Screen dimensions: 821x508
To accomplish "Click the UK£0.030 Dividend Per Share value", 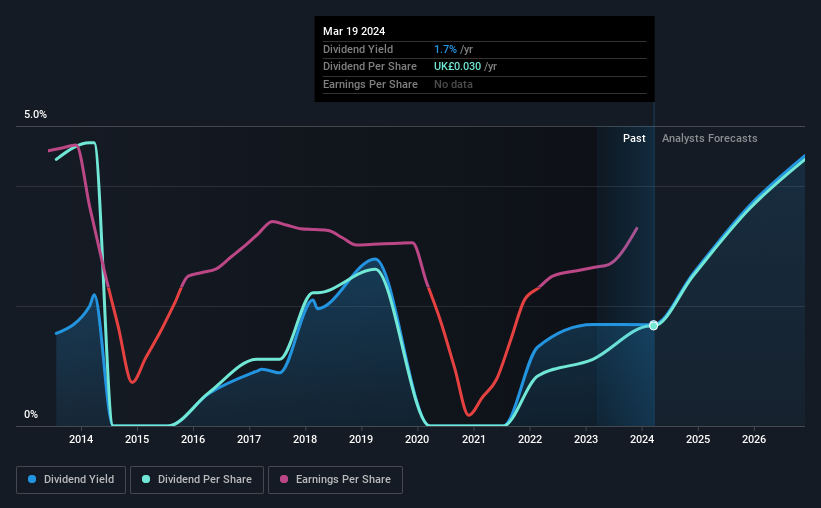I will coord(457,67).
